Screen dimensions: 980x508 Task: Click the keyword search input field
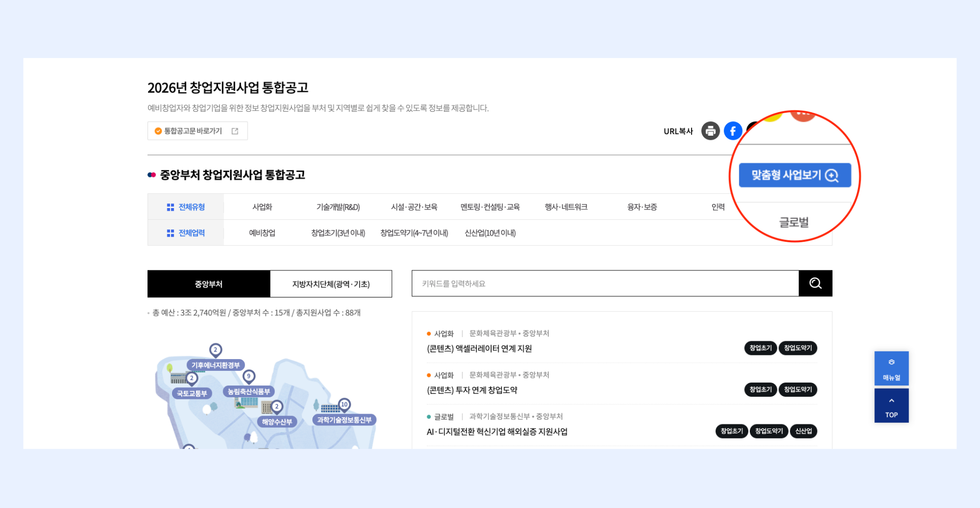point(605,284)
